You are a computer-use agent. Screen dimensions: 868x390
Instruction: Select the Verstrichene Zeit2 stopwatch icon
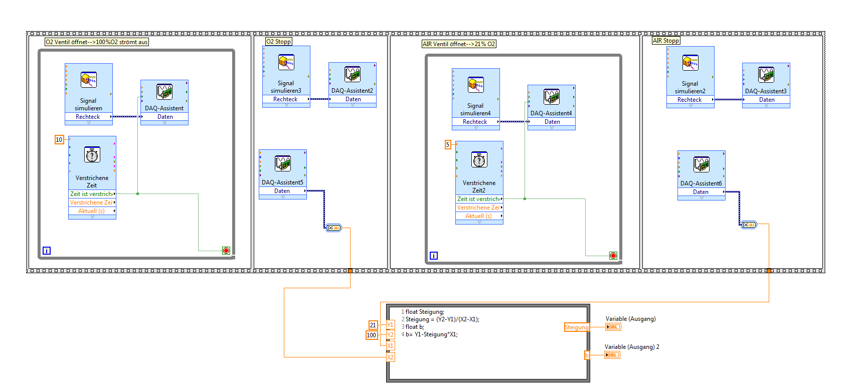(479, 160)
